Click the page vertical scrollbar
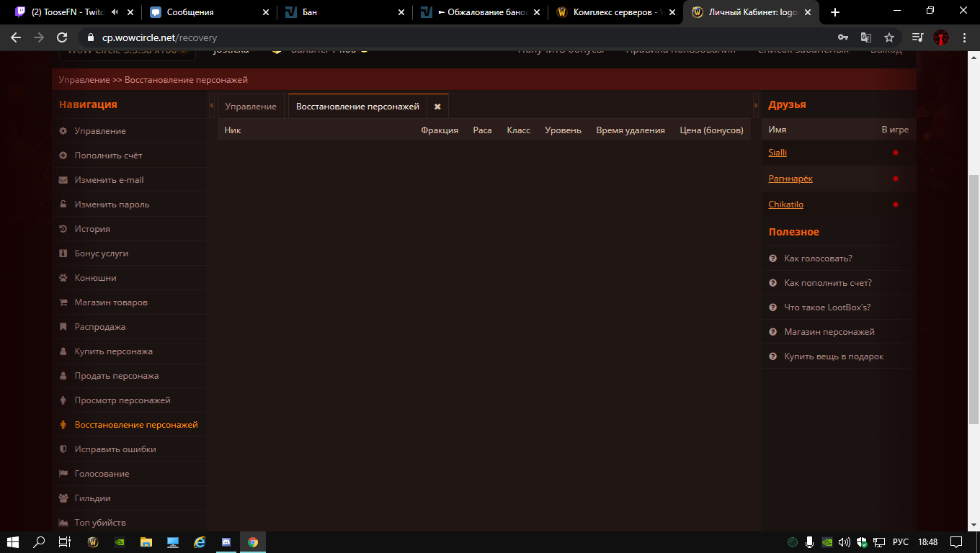 pos(974,288)
